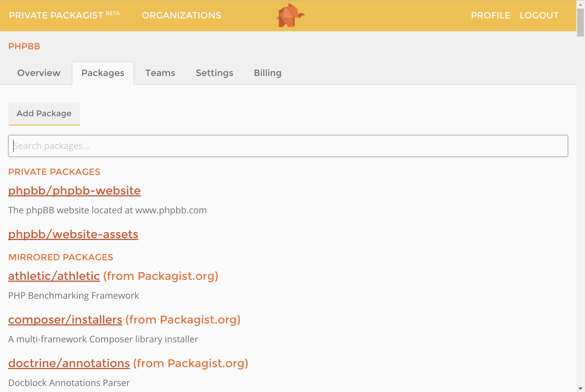
Task: Go to PROFILE settings
Action: click(490, 15)
